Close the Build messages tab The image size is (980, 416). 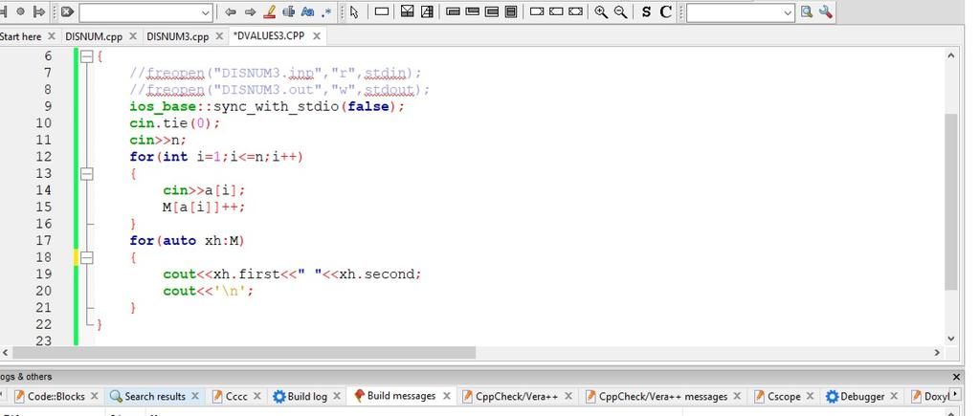pyautogui.click(x=447, y=396)
